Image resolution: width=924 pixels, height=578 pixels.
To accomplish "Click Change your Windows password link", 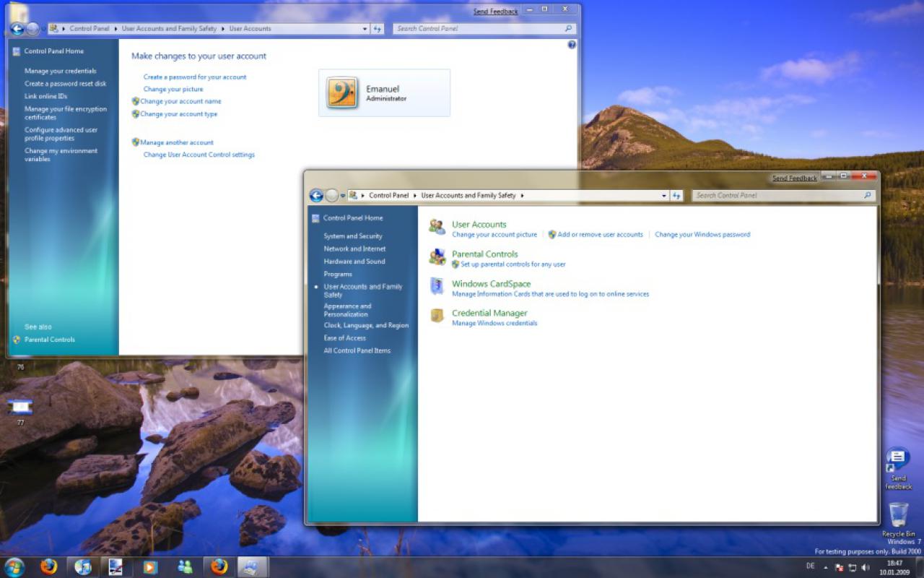I will pyautogui.click(x=702, y=235).
